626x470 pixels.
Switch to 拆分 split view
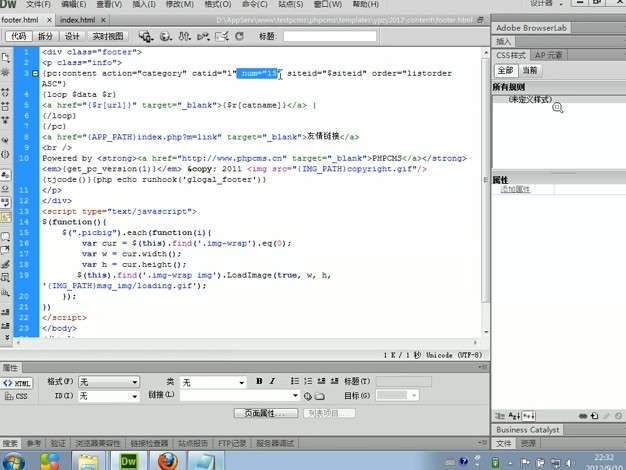[x=46, y=35]
